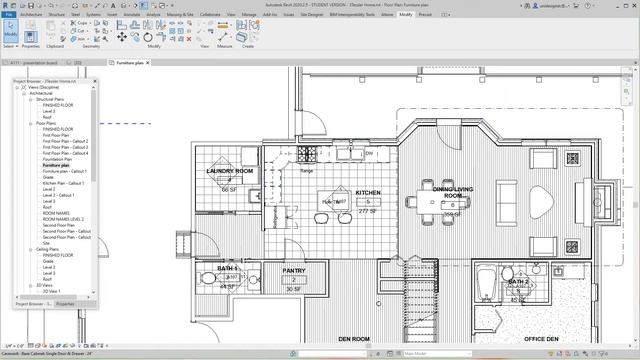The width and height of the screenshot is (640, 360).
Task: Open the Massing & Site ribbon tab
Action: pyautogui.click(x=180, y=14)
